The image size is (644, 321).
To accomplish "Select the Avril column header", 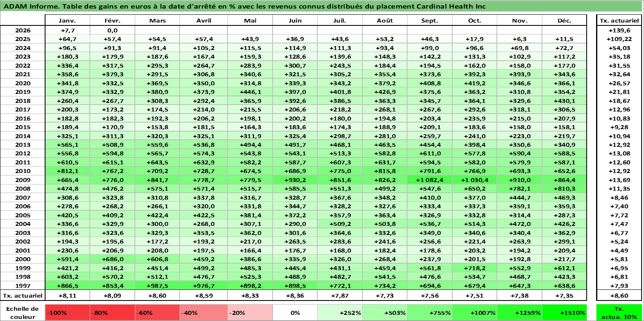I will pos(204,20).
